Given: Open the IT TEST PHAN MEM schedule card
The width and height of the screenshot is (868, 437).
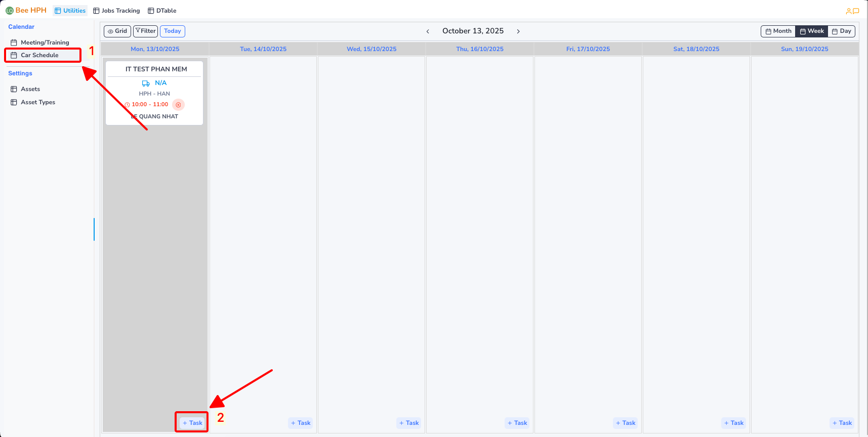Looking at the screenshot, I should point(156,69).
